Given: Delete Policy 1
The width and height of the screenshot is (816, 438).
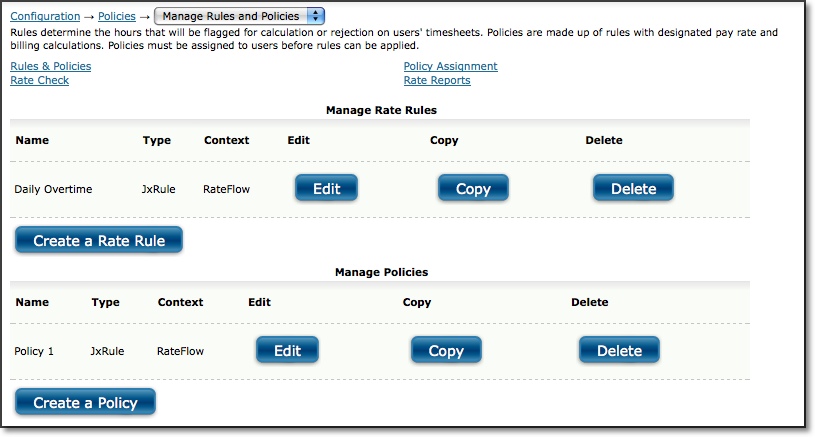Looking at the screenshot, I should click(x=619, y=350).
